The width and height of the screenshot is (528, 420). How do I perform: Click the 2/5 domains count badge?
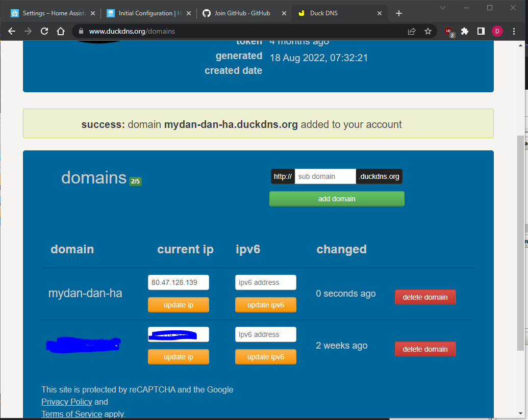135,181
